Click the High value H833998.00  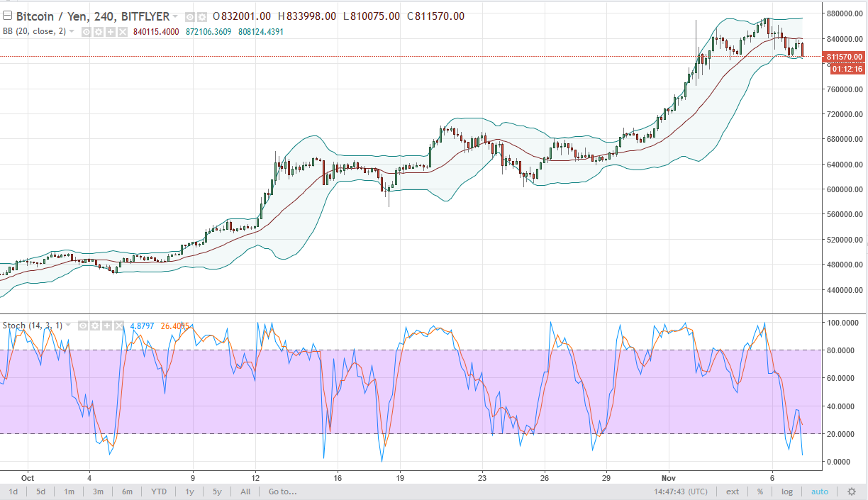click(307, 16)
